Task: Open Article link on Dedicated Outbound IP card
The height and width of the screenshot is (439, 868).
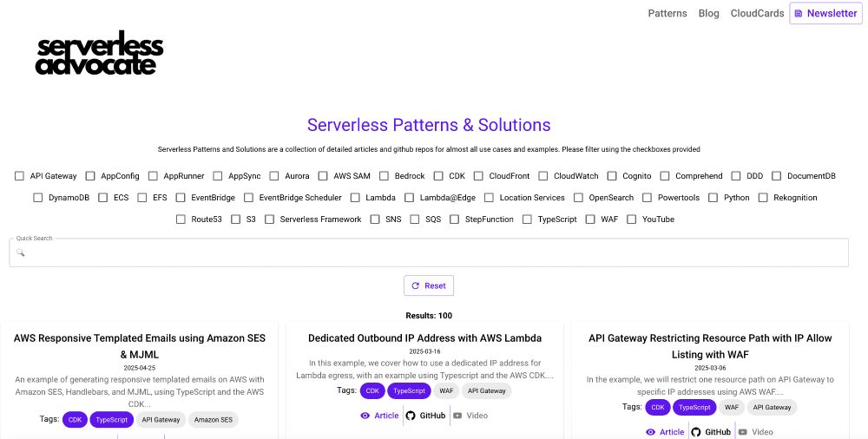Action: 380,416
